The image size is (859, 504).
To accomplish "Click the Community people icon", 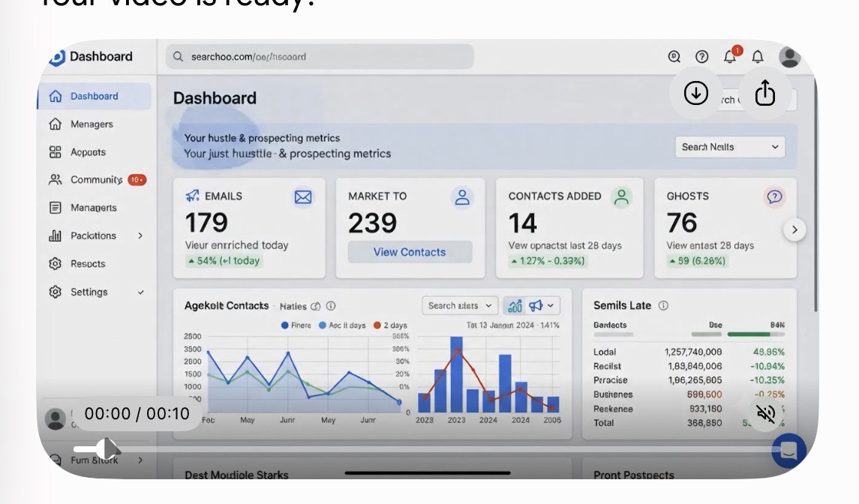I will 56,180.
